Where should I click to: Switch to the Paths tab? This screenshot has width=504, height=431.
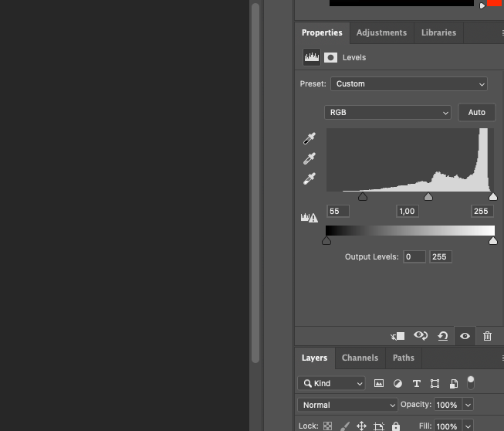pyautogui.click(x=404, y=358)
